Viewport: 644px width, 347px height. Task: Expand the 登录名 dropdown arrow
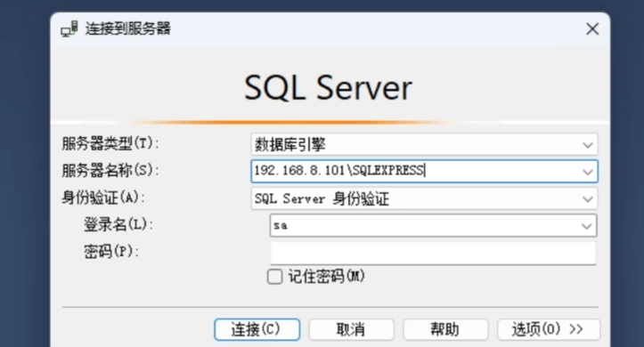(586, 226)
